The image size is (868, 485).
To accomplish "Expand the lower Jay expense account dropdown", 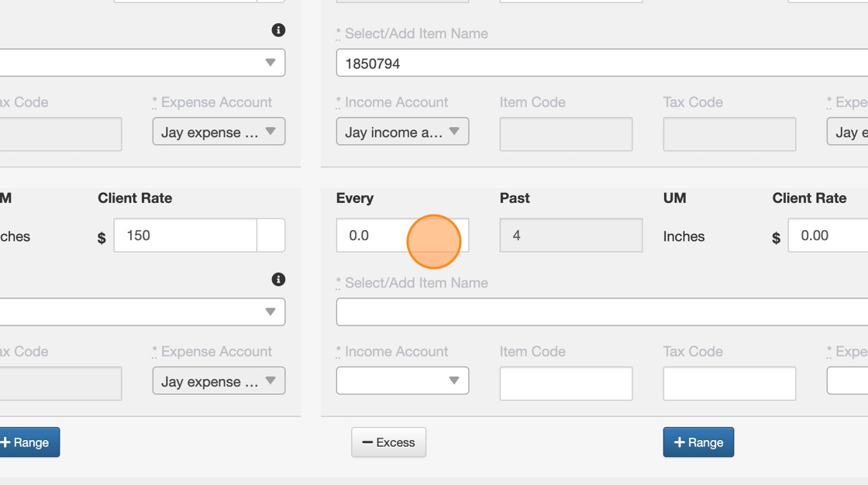I will pos(219,380).
